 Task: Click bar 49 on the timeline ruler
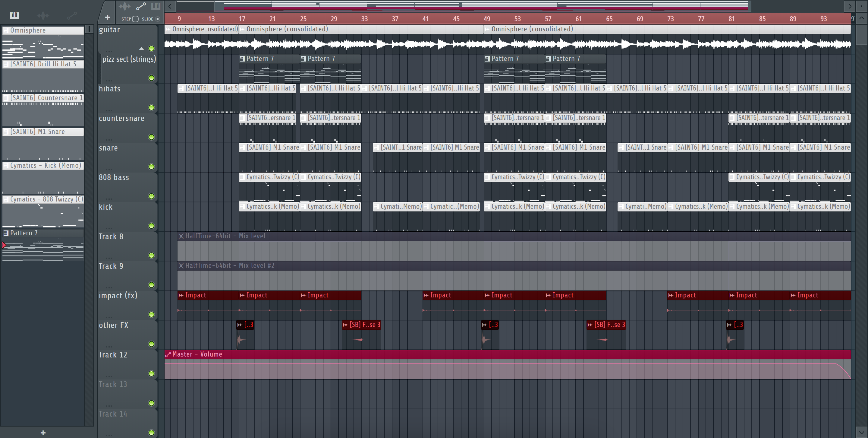pos(487,19)
